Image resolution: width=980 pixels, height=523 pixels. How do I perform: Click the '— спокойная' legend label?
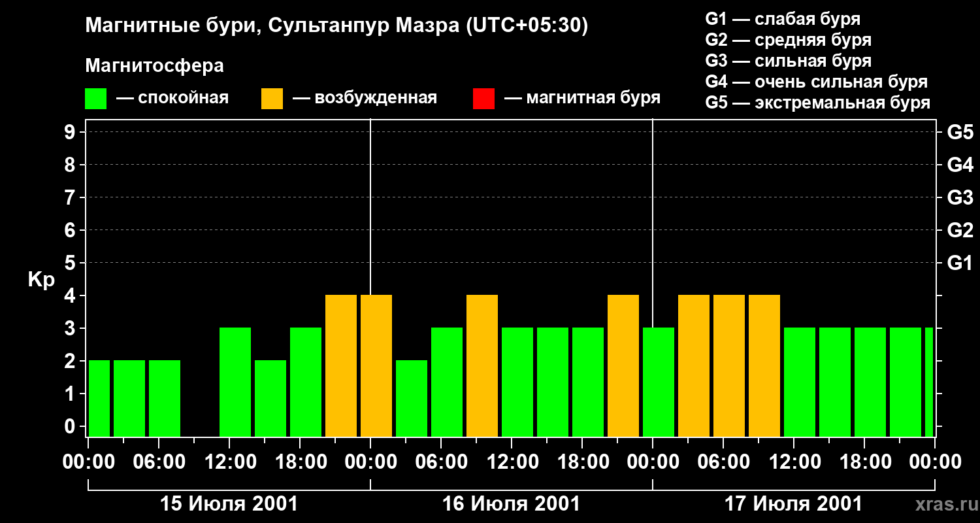point(172,99)
